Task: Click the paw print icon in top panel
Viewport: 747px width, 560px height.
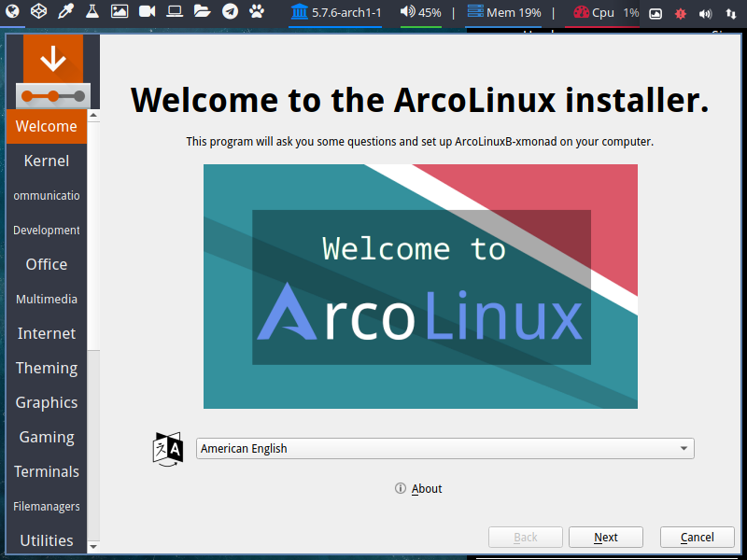Action: click(x=257, y=11)
